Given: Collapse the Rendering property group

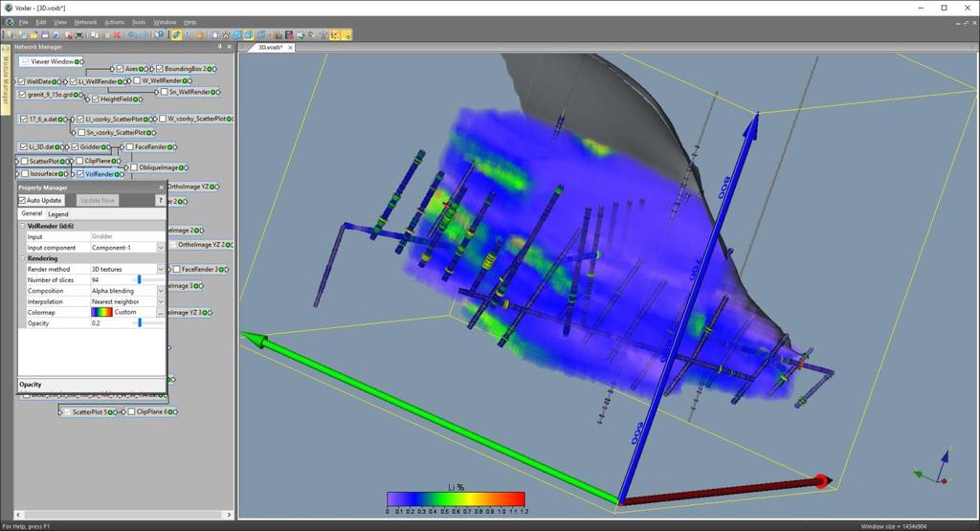Looking at the screenshot, I should point(23,258).
